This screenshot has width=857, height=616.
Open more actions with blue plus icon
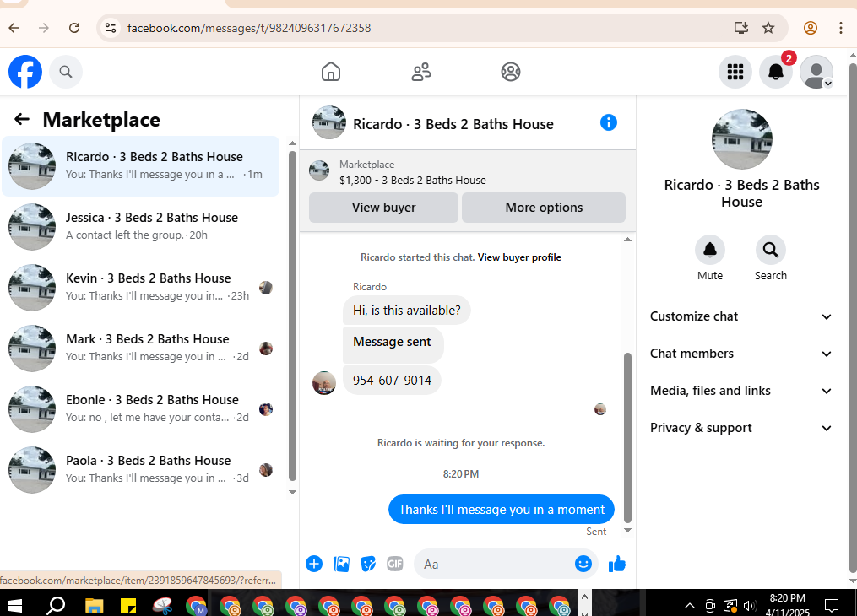[314, 564]
